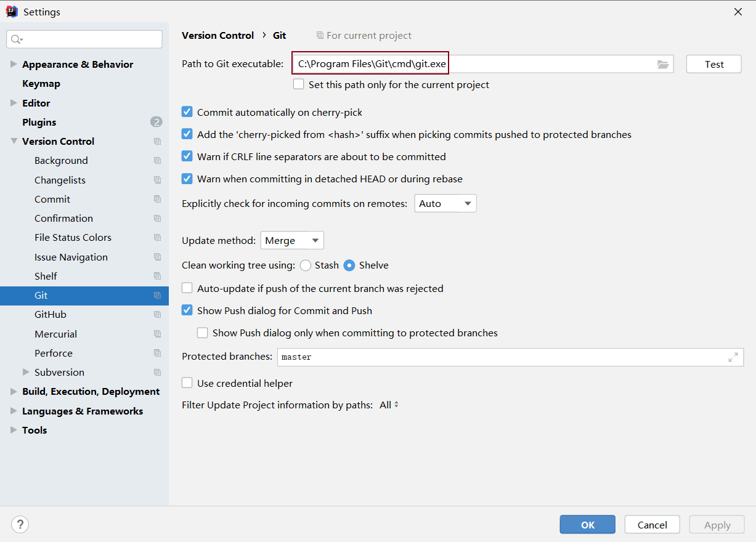Open the Mercurial settings page
The width and height of the screenshot is (756, 542).
click(x=55, y=334)
